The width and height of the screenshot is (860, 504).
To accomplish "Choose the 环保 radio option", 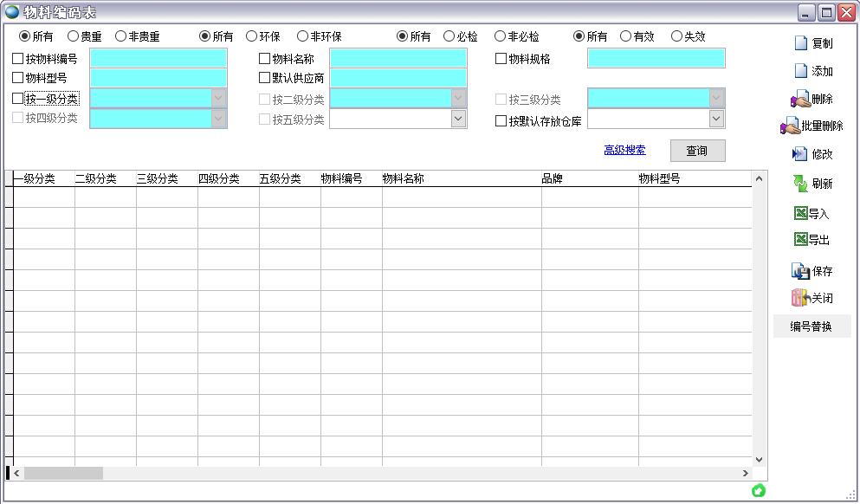I will [252, 36].
